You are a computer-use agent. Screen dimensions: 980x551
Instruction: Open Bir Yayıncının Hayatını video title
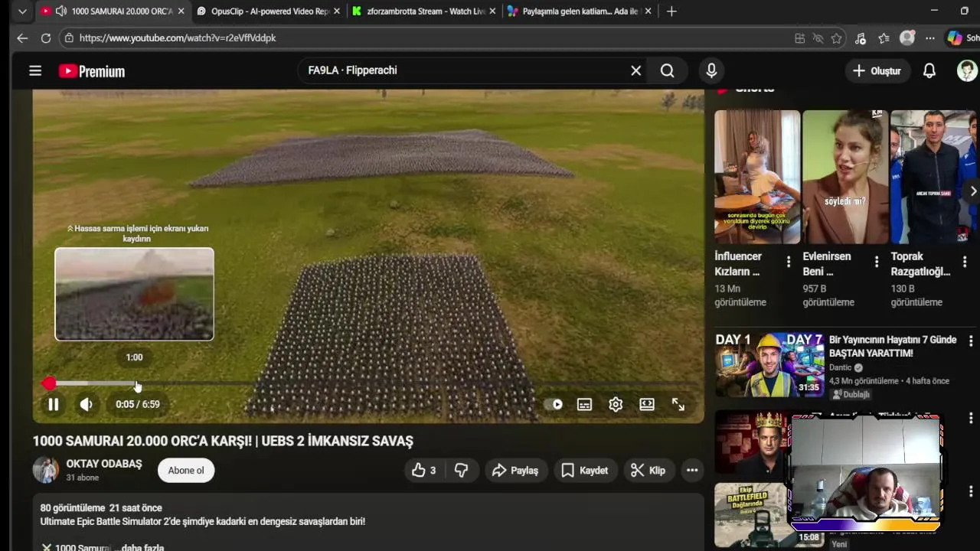pos(893,347)
